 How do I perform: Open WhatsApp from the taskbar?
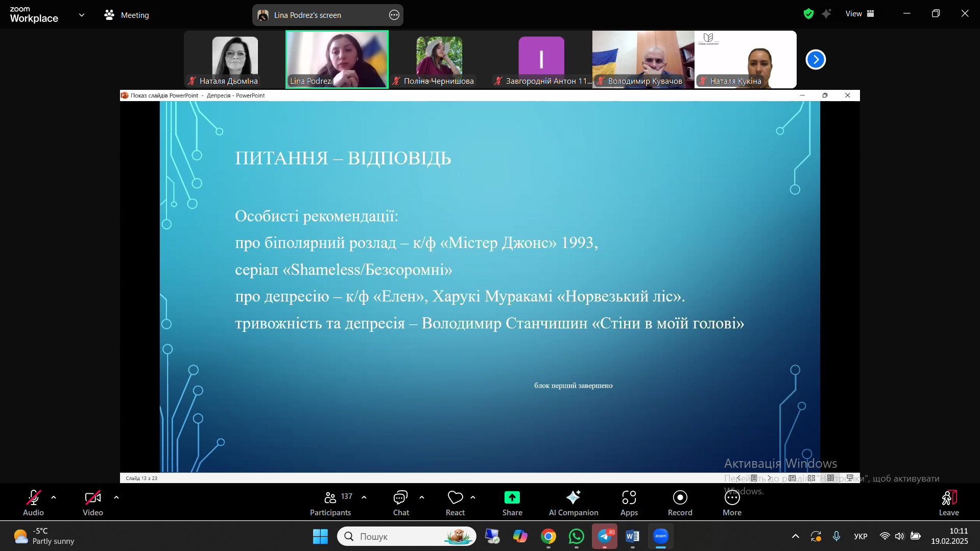(x=577, y=536)
